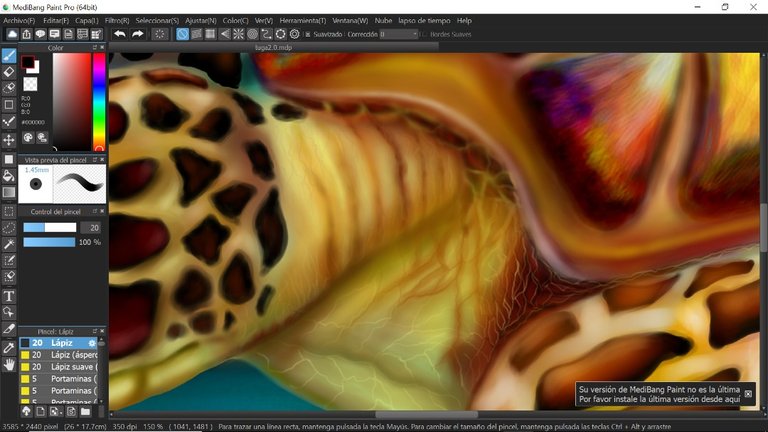Open the Capa menu
Screen dimensions: 768x432
click(87, 21)
